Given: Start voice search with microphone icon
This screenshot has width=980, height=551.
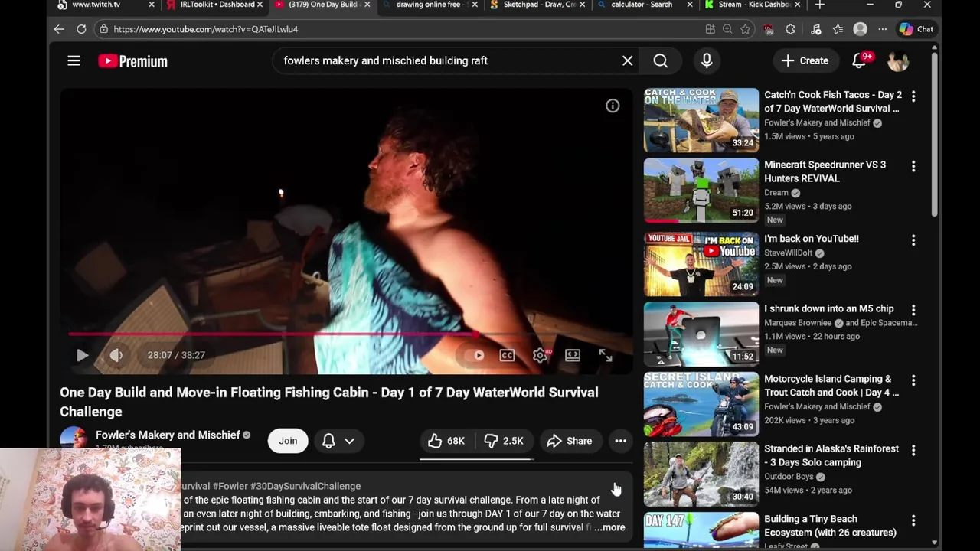Looking at the screenshot, I should pyautogui.click(x=707, y=60).
